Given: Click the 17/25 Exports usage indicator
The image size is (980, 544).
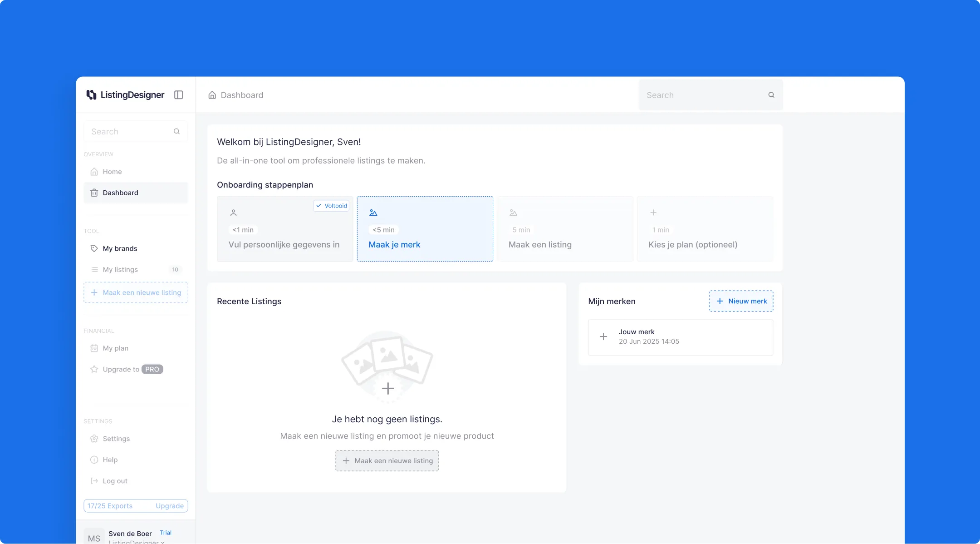Looking at the screenshot, I should (x=110, y=506).
